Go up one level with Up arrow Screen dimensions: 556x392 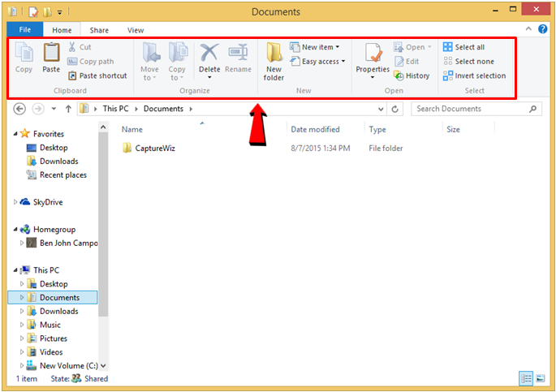pos(68,109)
